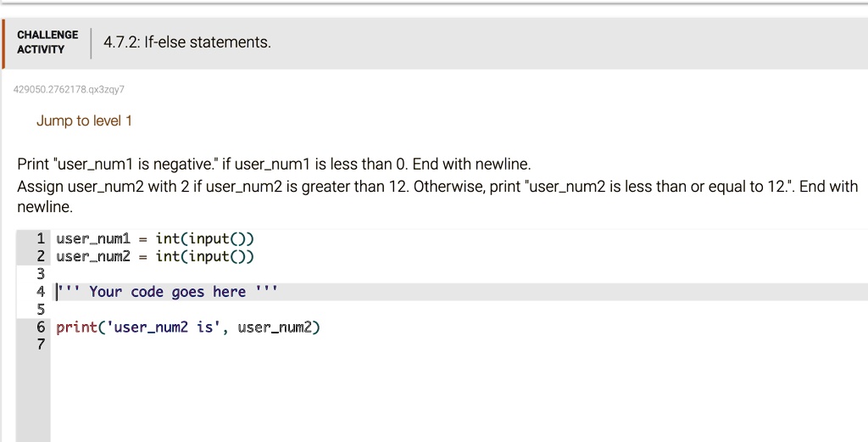Select line number 7 in the gutter

click(x=40, y=345)
